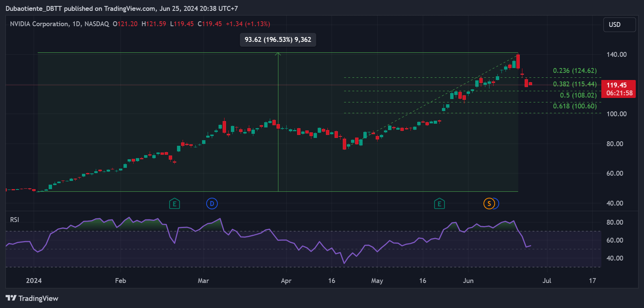Click the Jun label on time axis
The image size is (644, 308).
pyautogui.click(x=468, y=281)
